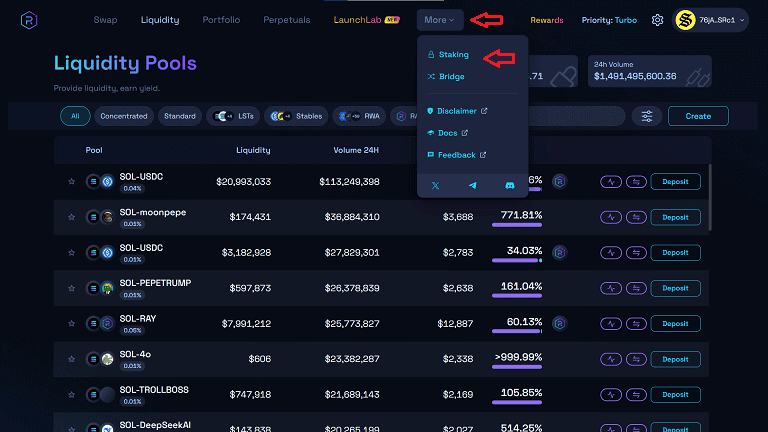Screen dimensions: 768x432
Task: Select Staking in the More menu
Action: [448, 54]
